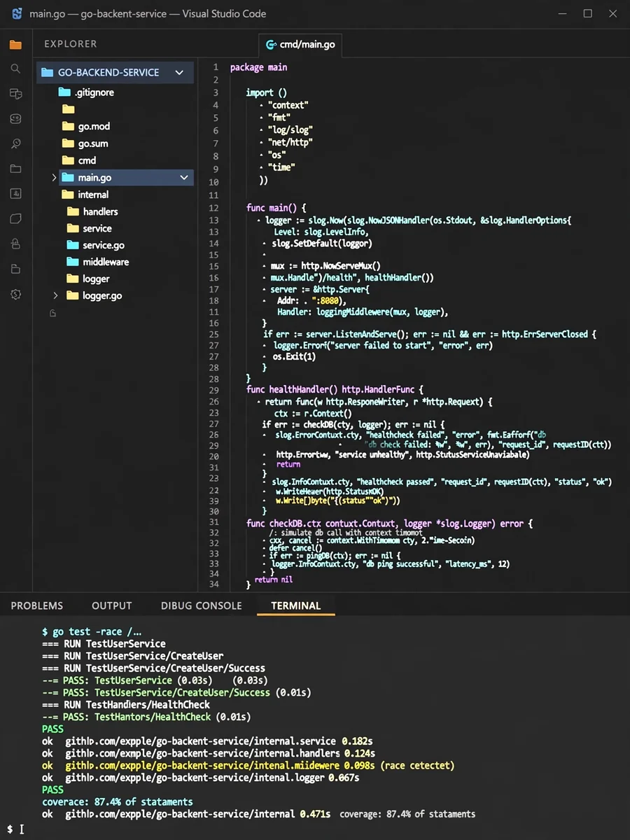The height and width of the screenshot is (840, 630).
Task: Switch to the PROBLEMS panel tab
Action: 37,605
